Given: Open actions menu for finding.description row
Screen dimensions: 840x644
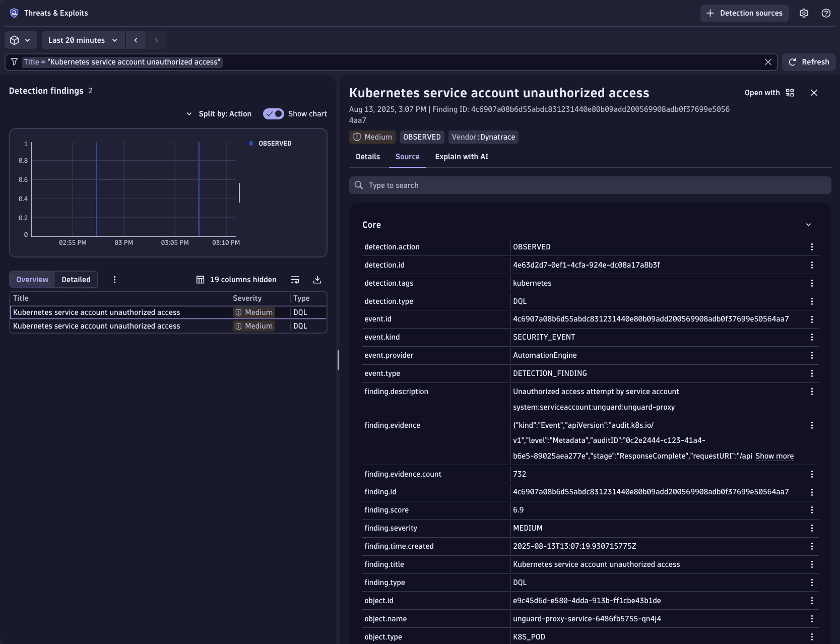Looking at the screenshot, I should point(812,392).
